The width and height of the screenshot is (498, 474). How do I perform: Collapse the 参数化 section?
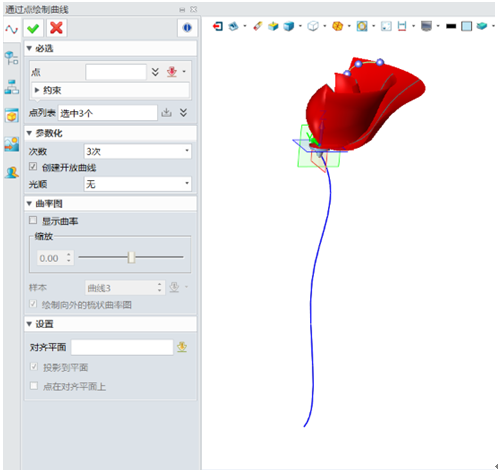[29, 133]
